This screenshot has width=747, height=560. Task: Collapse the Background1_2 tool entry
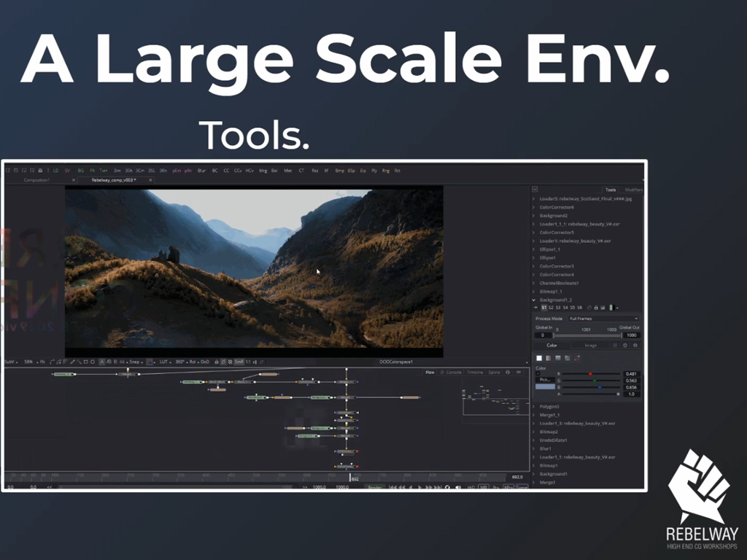coord(533,300)
